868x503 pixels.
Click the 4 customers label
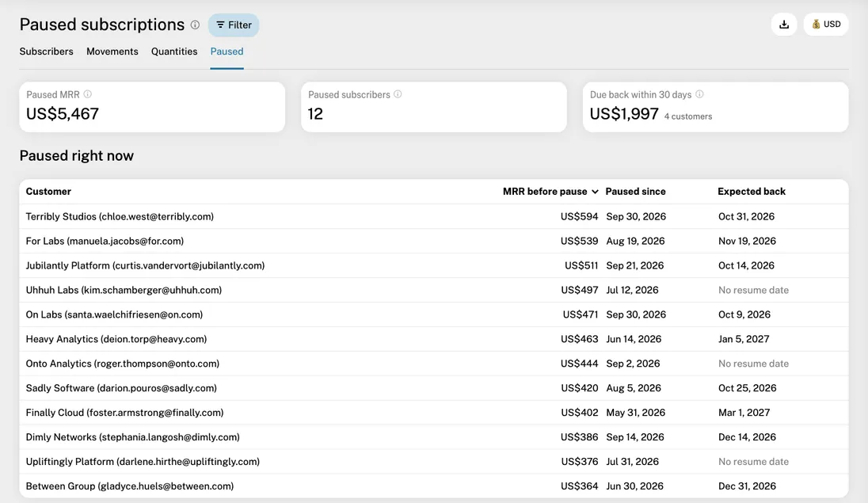tap(688, 116)
